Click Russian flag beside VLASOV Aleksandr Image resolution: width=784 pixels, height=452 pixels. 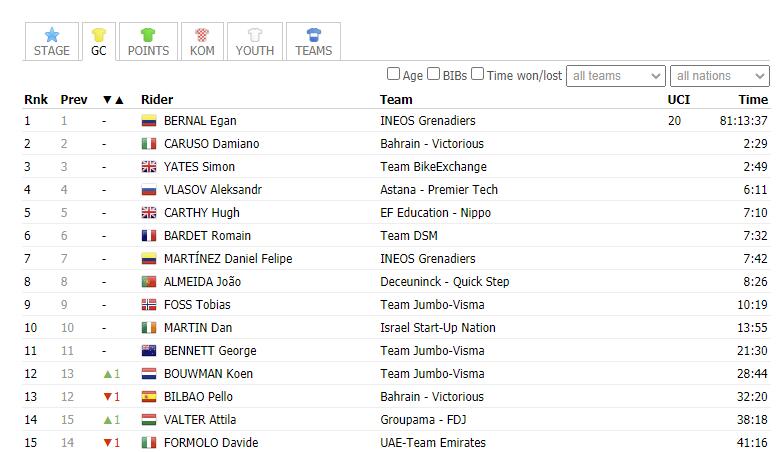(149, 190)
